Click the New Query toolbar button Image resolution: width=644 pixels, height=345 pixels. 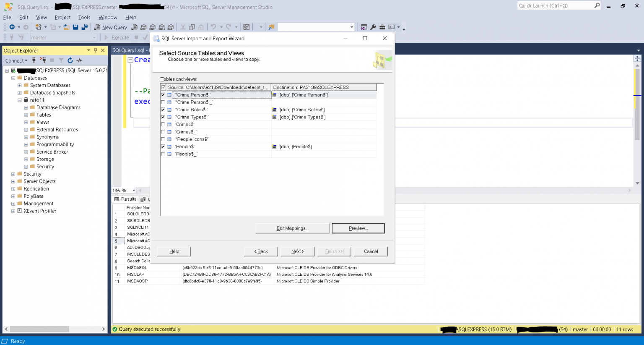[111, 27]
